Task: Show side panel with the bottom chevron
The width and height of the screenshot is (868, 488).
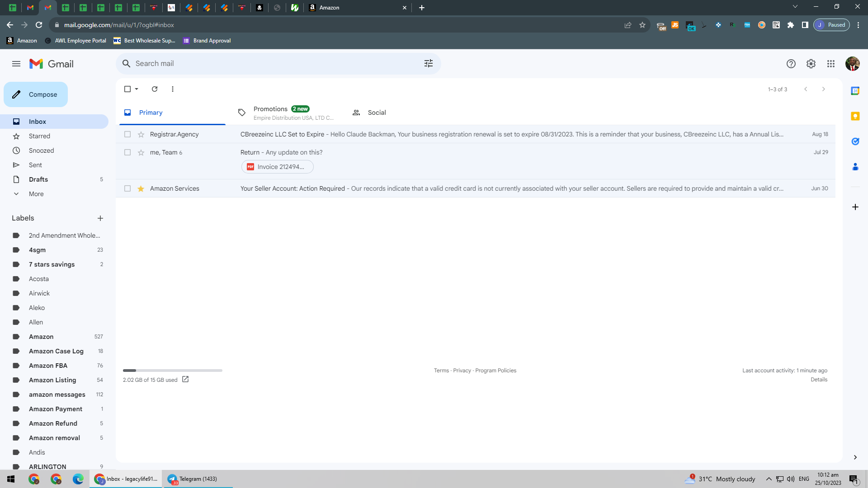Action: [855, 457]
